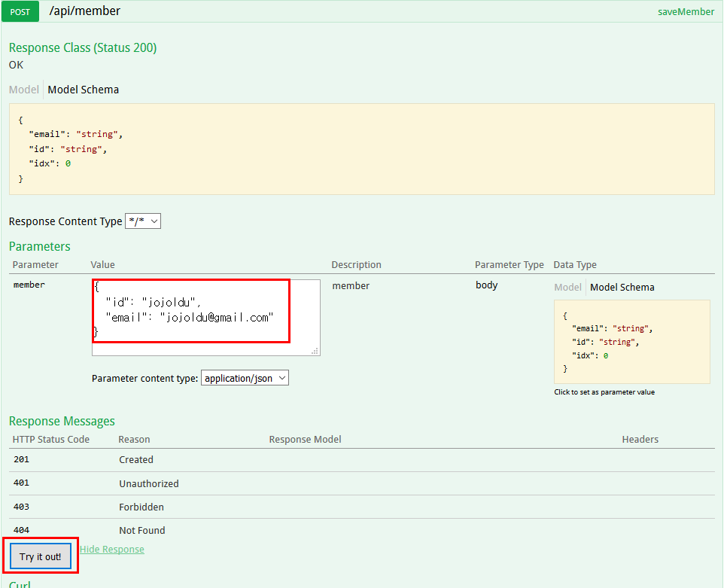Click the Response Class (Status 200) heading
Viewport: 727px width, 588px height.
tap(83, 47)
